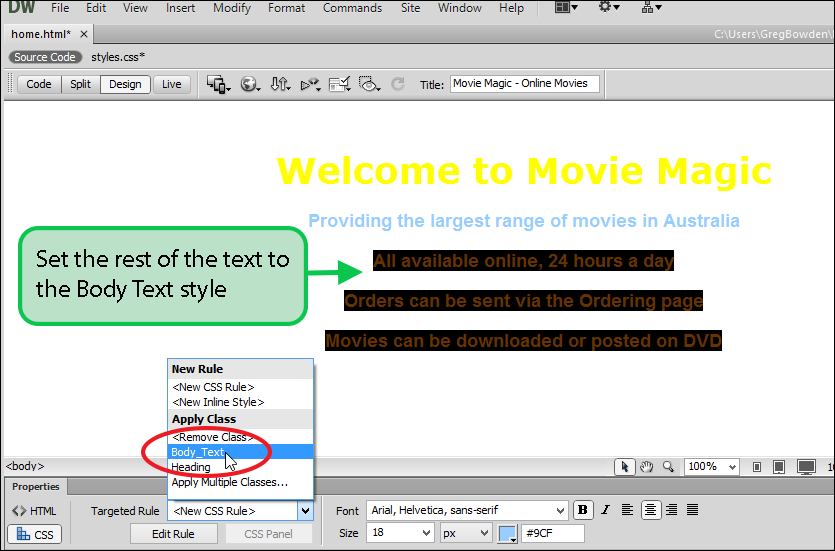The image size is (835, 551).
Task: Open W3C validation icon
Action: click(x=310, y=84)
